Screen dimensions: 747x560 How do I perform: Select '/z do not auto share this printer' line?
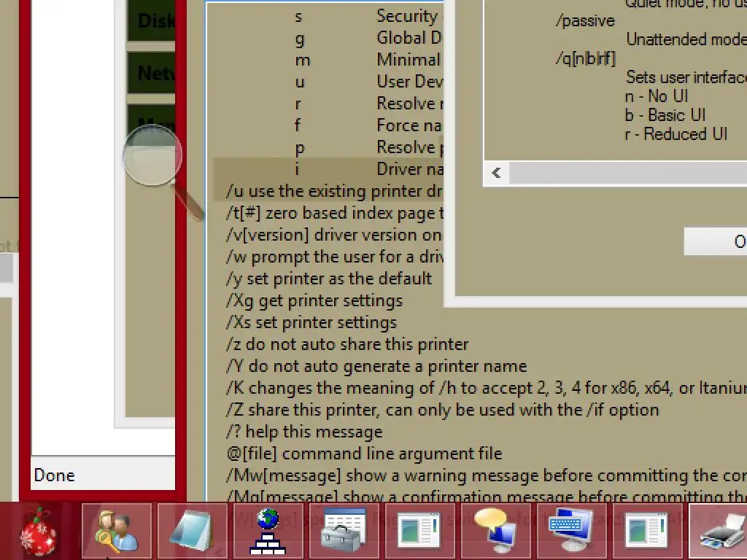347,344
